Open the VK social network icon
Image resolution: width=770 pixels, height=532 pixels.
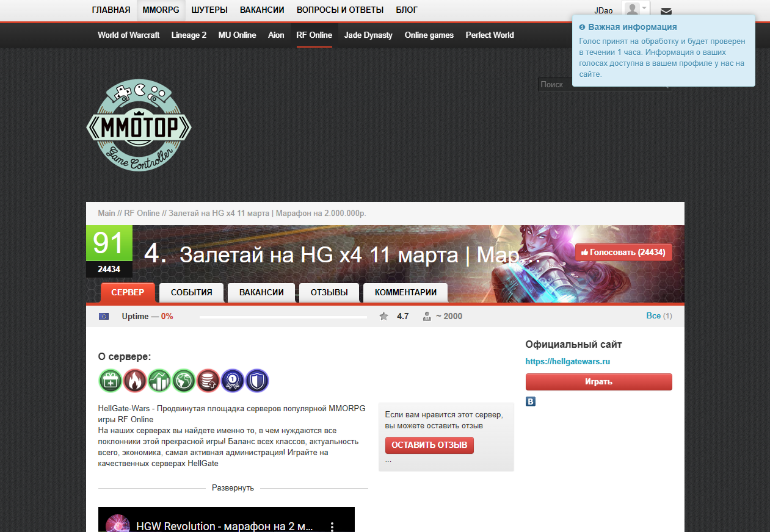tap(531, 401)
